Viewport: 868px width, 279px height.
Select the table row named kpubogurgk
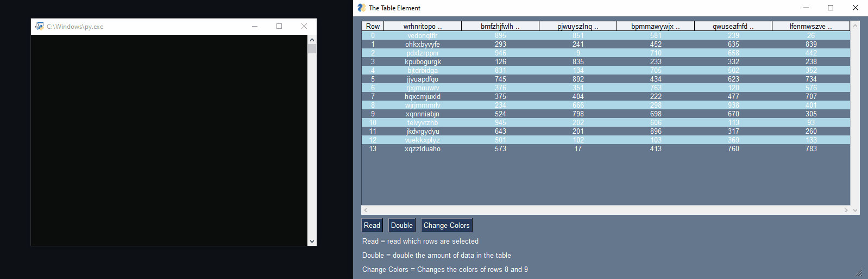coord(423,62)
